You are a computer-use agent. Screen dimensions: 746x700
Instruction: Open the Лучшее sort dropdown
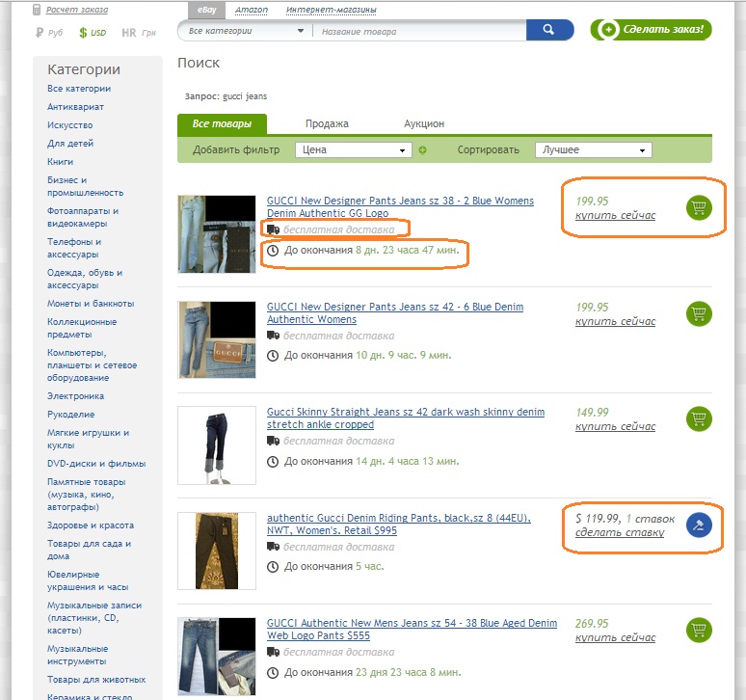click(x=594, y=150)
